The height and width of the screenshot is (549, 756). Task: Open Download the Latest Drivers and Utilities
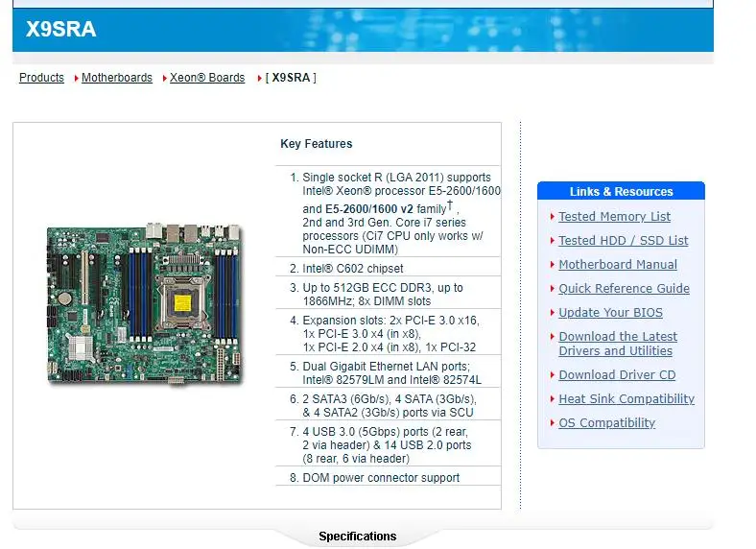[618, 344]
